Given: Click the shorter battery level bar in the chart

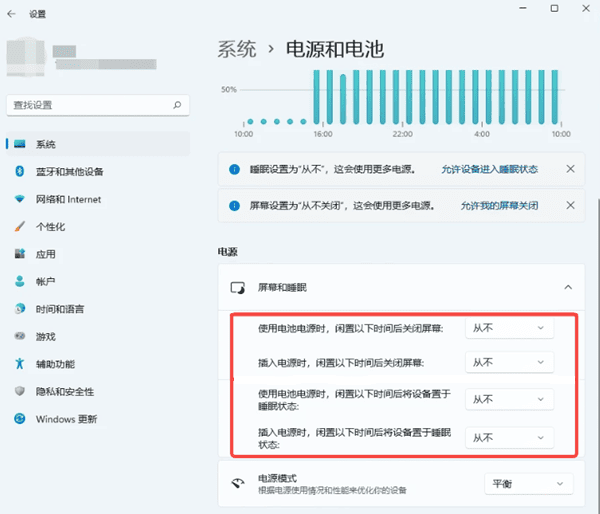Looking at the screenshot, I should coord(343,99).
